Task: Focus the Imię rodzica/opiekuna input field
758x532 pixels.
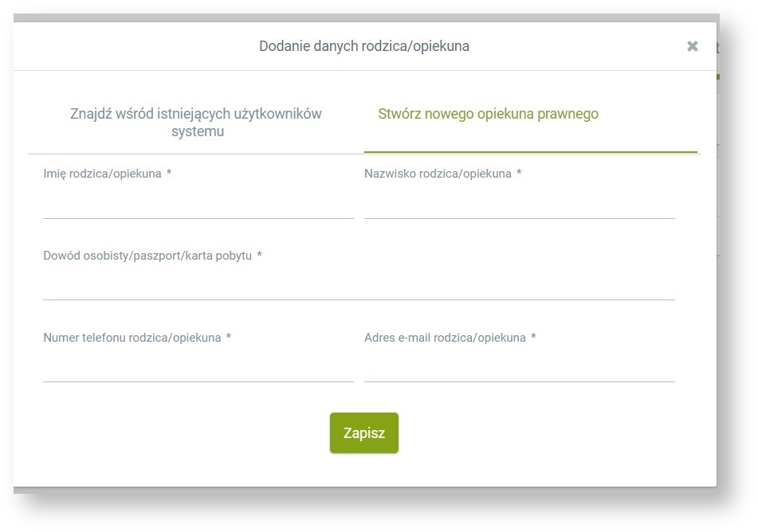Action: click(198, 205)
